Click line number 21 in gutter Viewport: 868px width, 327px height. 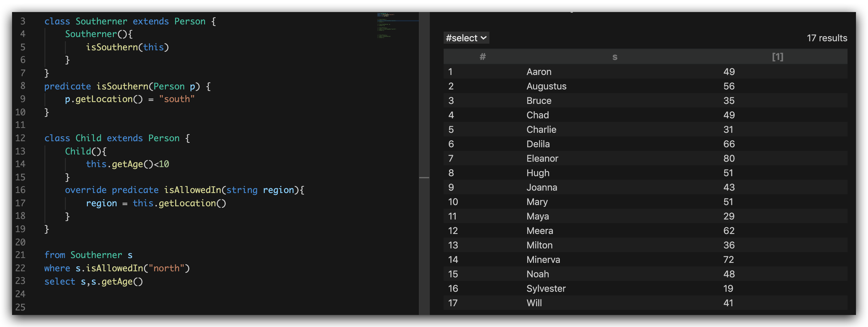(20, 255)
